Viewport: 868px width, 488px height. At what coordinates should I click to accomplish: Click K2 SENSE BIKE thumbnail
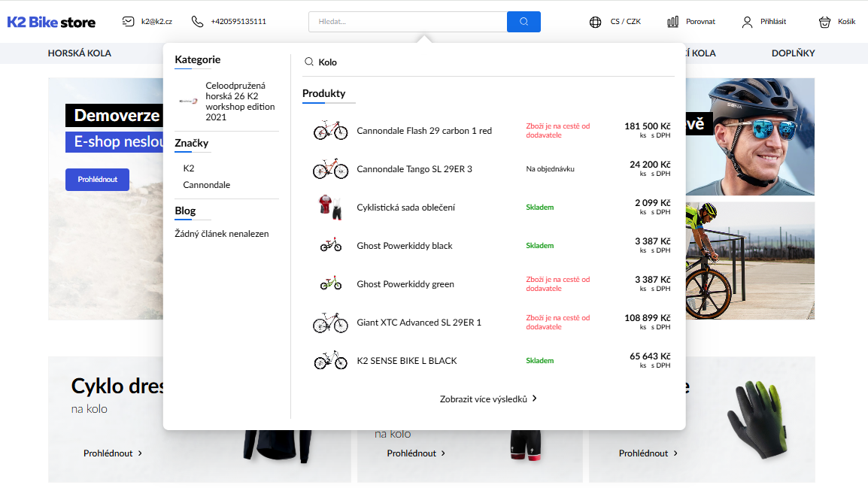tap(330, 361)
